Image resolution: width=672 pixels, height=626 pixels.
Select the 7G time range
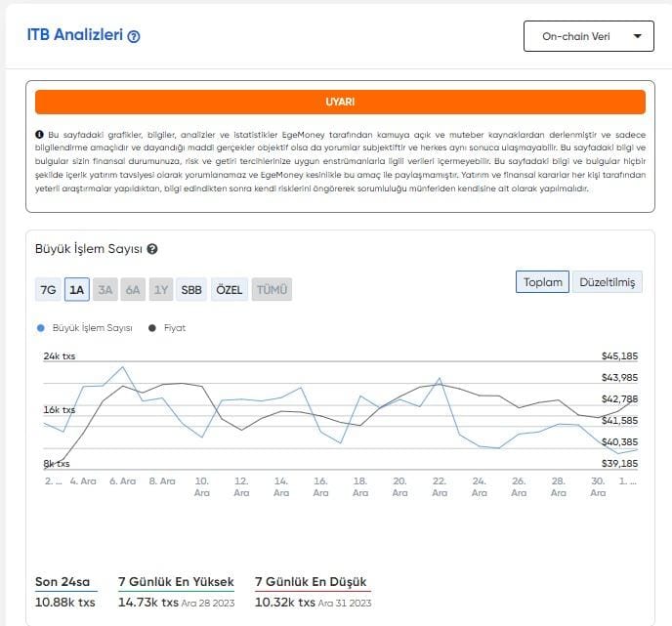tap(48, 290)
